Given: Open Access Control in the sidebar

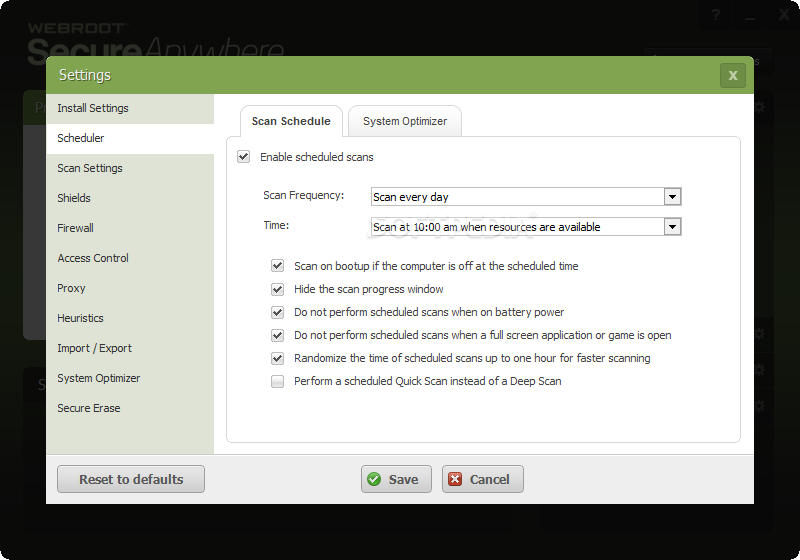Looking at the screenshot, I should (130, 258).
